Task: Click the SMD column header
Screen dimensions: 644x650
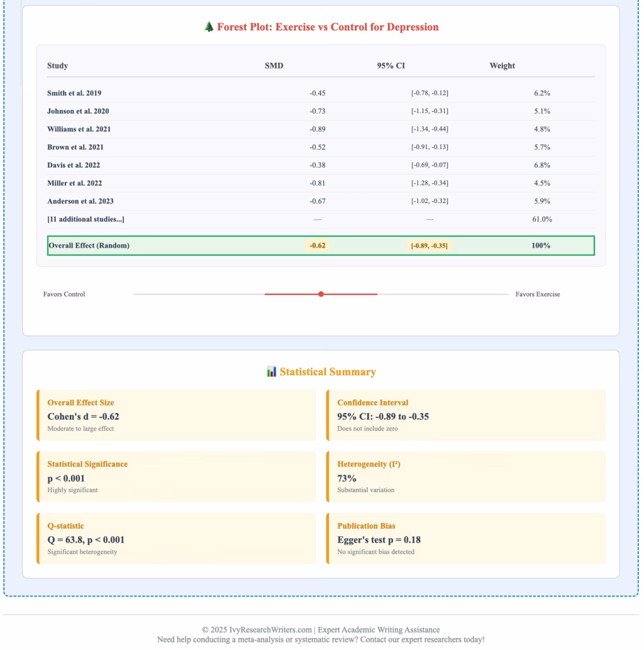Action: (x=274, y=65)
